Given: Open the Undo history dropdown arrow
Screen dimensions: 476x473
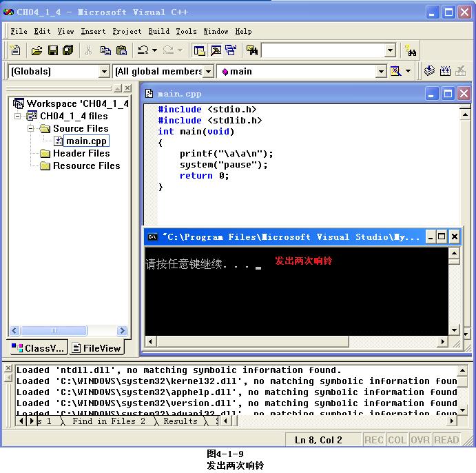Looking at the screenshot, I should (154, 50).
